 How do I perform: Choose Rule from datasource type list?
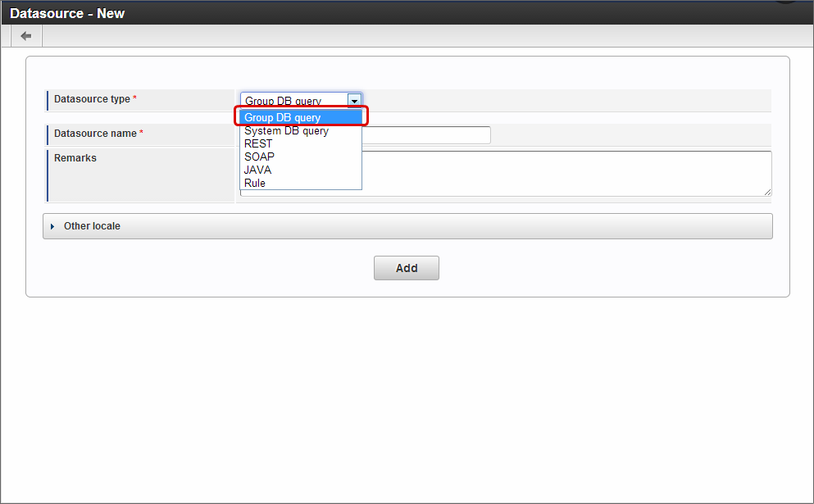coord(301,183)
